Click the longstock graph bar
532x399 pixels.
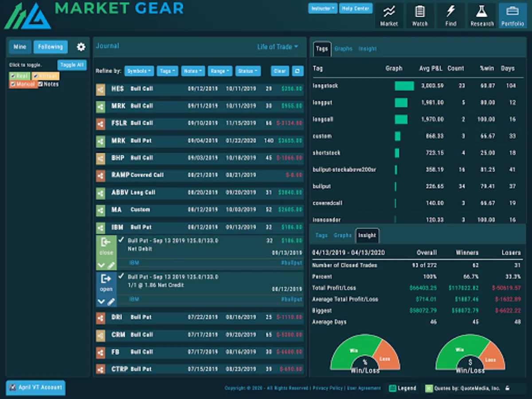pos(404,86)
